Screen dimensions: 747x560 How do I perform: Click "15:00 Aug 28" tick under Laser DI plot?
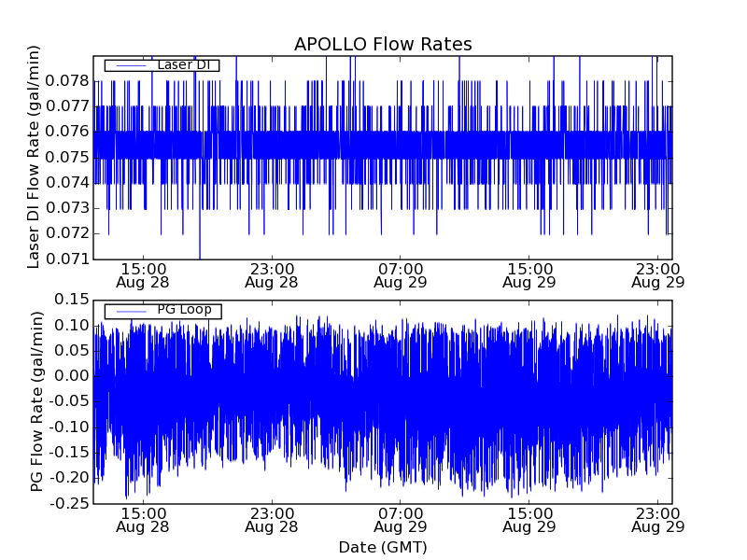pyautogui.click(x=143, y=275)
